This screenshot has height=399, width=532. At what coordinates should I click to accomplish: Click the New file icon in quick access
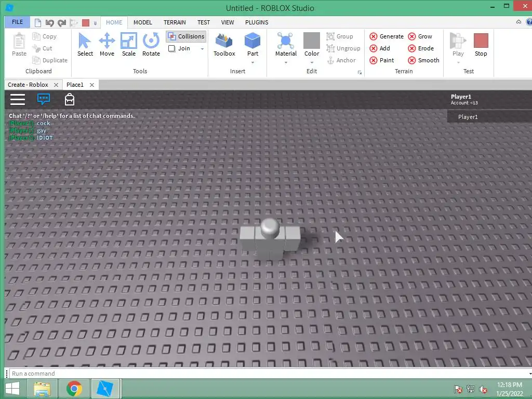37,23
